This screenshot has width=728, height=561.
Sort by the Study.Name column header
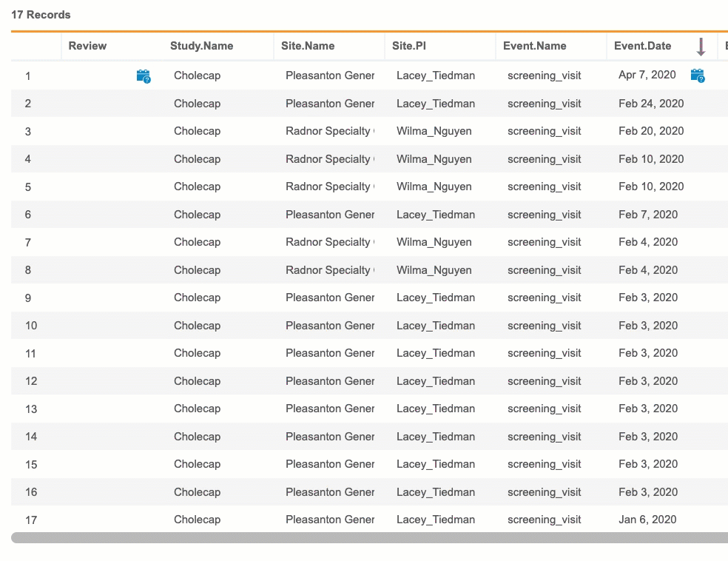click(201, 46)
